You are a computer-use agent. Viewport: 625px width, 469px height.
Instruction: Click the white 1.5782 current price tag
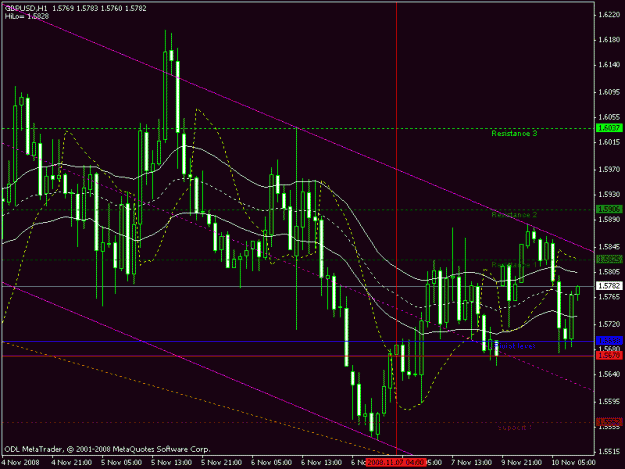pos(609,286)
